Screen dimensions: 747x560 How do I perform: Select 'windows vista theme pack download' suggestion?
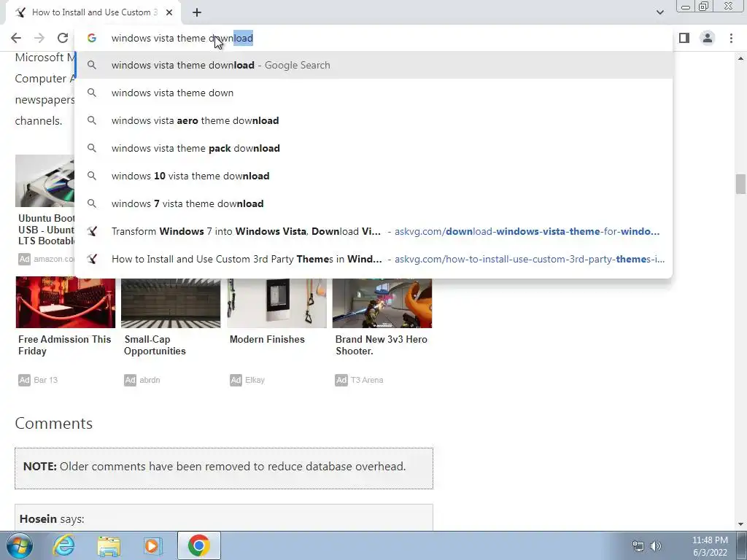pyautogui.click(x=374, y=148)
